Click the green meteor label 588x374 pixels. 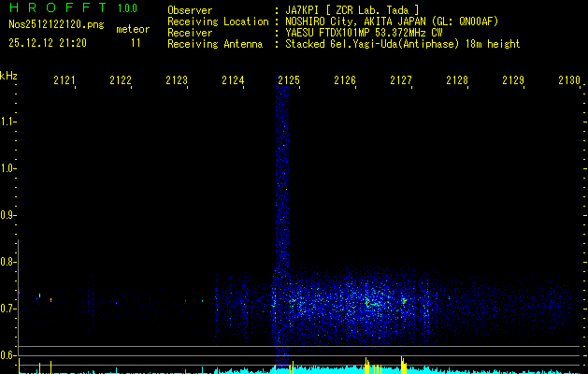pos(133,29)
